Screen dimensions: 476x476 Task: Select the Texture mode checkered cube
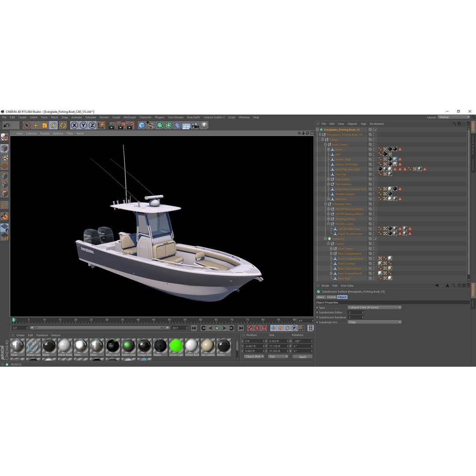click(4, 157)
